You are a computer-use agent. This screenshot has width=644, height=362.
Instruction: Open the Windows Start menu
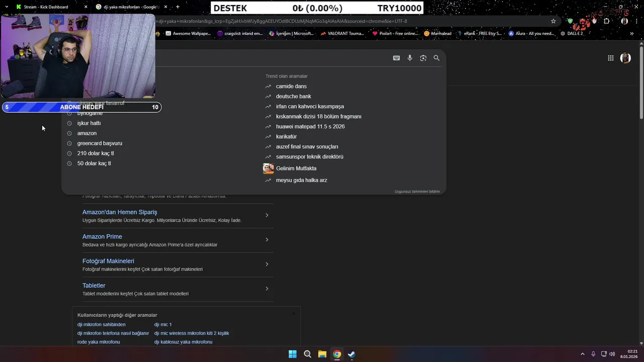tap(292, 354)
